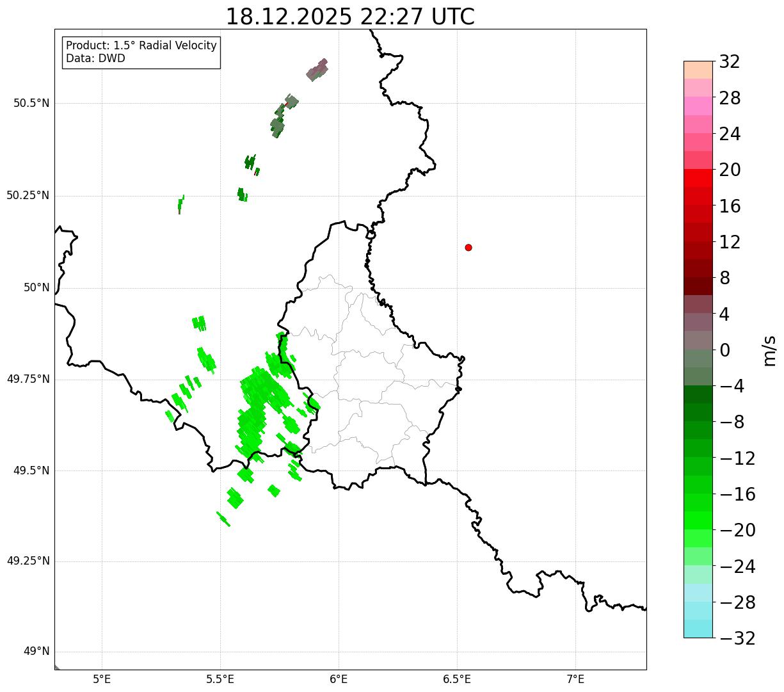Image resolution: width=784 pixels, height=692 pixels.
Task: Click the colorbar tick label 24
Action: tap(730, 134)
